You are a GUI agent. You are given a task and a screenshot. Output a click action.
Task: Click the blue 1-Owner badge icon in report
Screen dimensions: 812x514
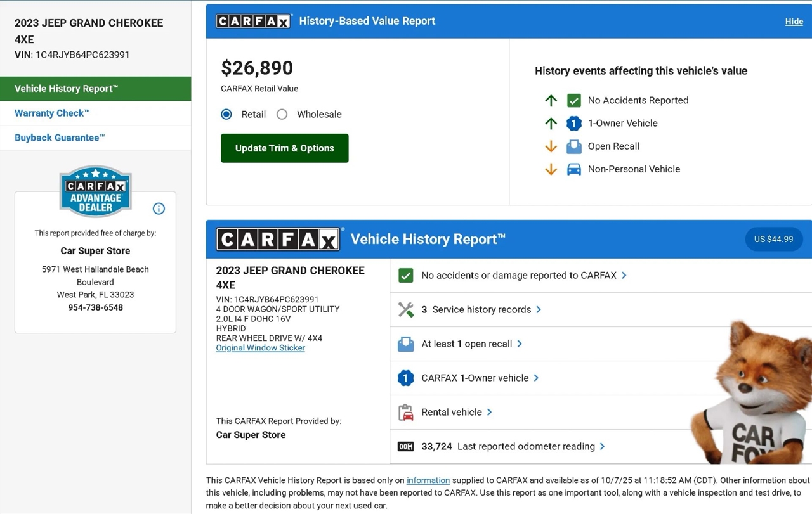(x=405, y=378)
